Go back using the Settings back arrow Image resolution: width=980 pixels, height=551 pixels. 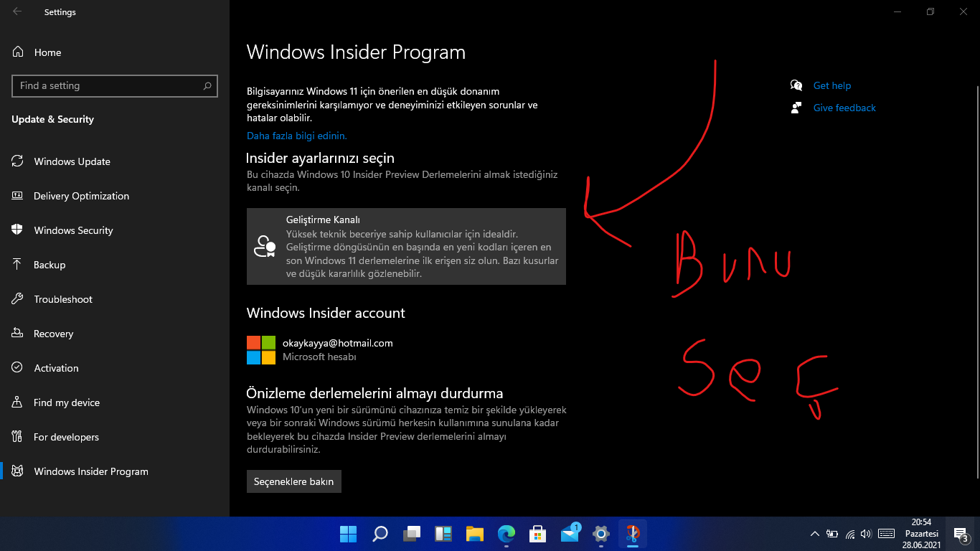point(17,11)
